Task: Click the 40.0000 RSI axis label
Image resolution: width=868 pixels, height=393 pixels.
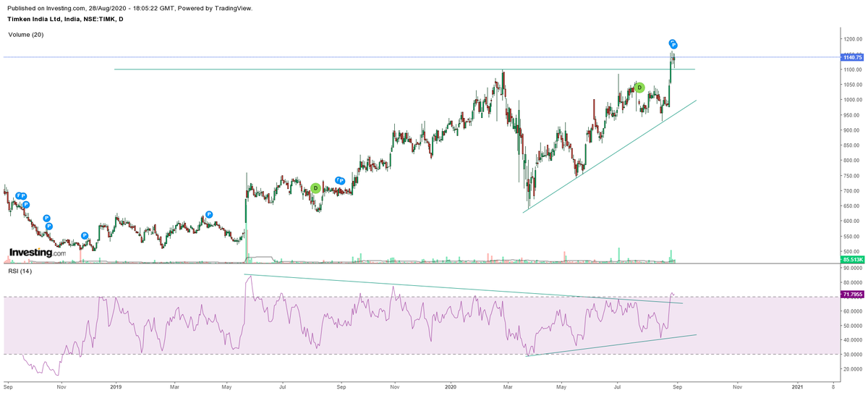Action: pyautogui.click(x=853, y=339)
